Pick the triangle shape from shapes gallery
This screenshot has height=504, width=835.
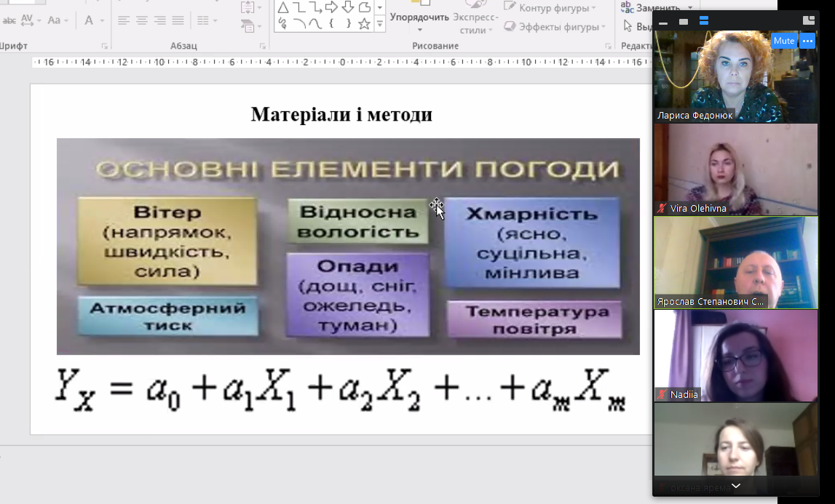(x=282, y=8)
